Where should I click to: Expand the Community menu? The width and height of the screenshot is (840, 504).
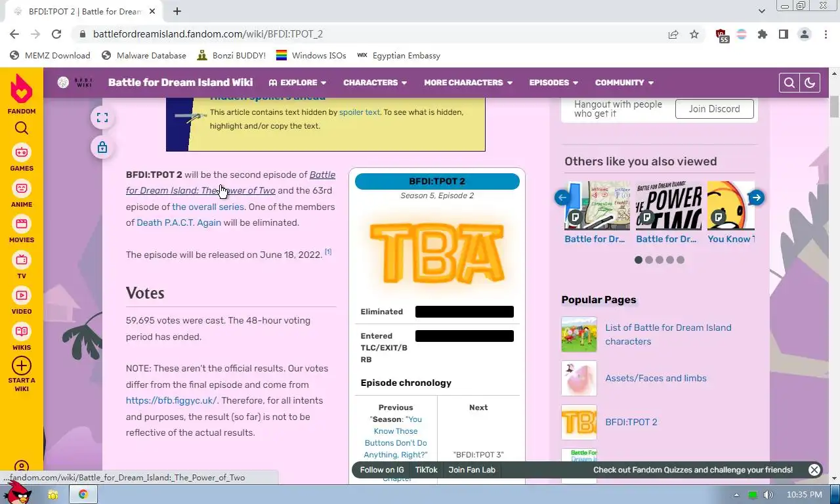point(624,83)
